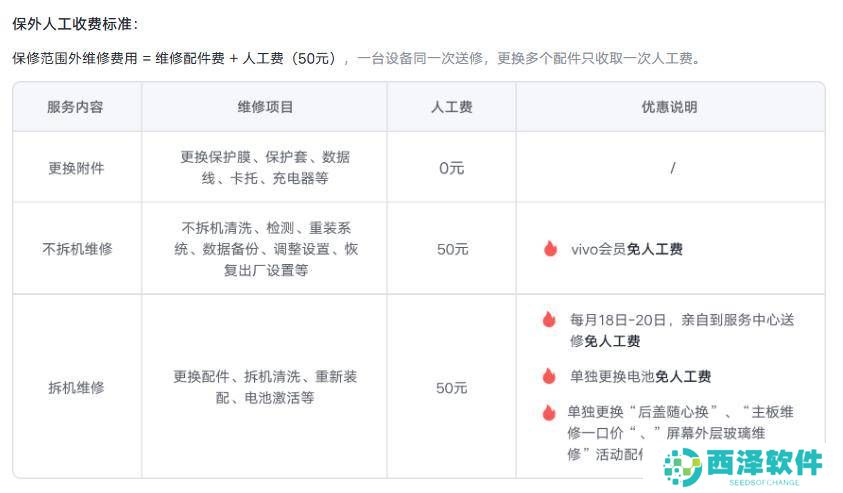
Task: Click the flame icon beside 单独更换电池免人工费
Action: click(549, 376)
